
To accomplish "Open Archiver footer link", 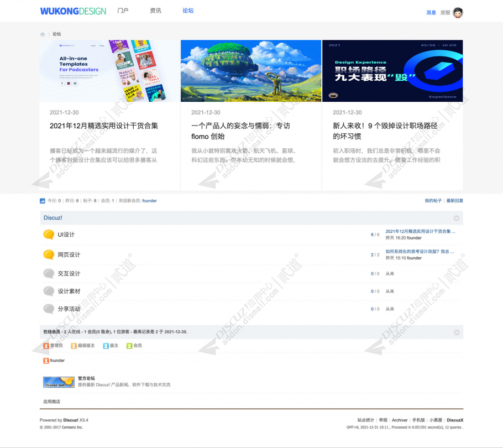I will pos(400,420).
